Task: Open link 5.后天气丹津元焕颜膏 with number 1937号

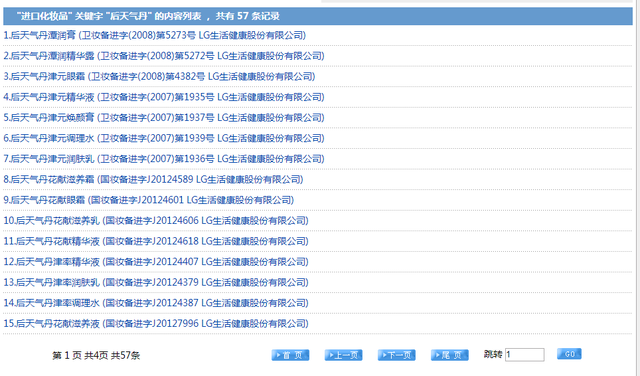Action: point(164,118)
